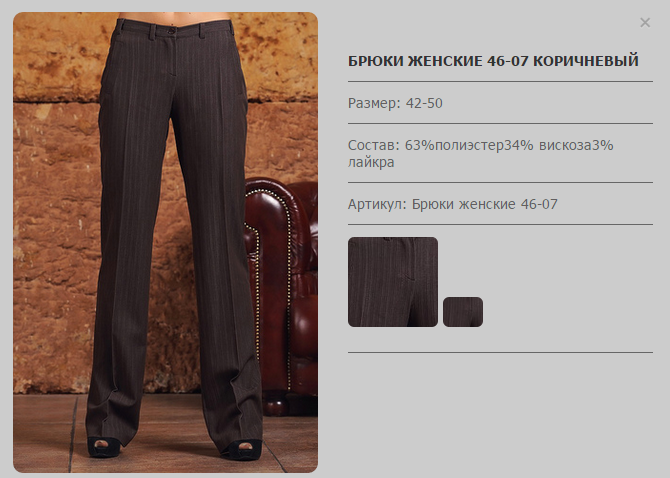
Task: Click the left belt loop on waistband
Action: [x=152, y=32]
